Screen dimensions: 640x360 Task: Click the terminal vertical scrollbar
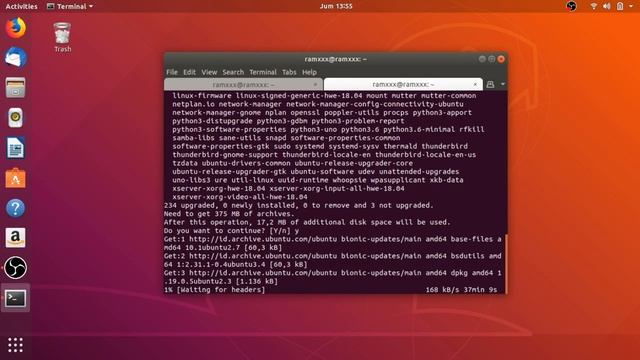click(506, 264)
